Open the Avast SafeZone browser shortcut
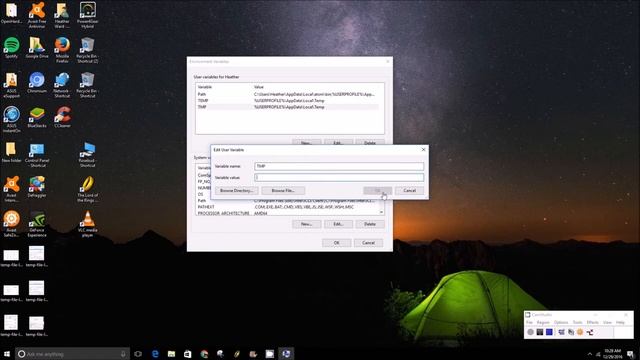 coord(11,224)
